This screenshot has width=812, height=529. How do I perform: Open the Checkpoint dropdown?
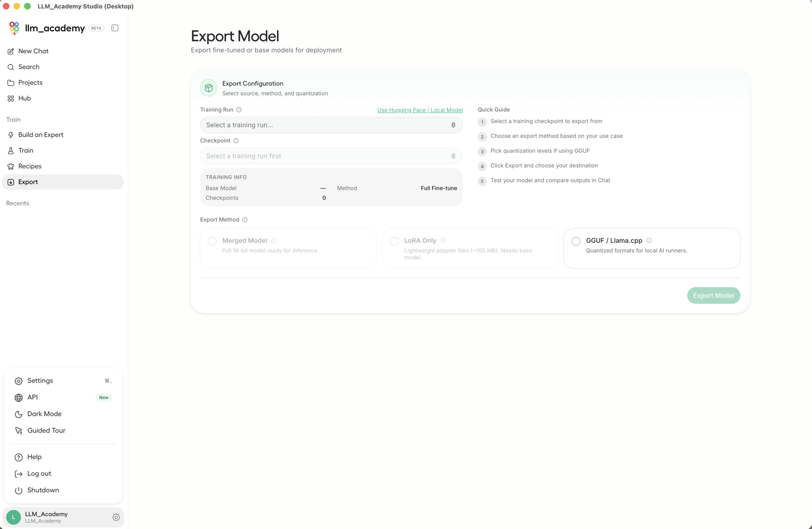[x=331, y=156]
